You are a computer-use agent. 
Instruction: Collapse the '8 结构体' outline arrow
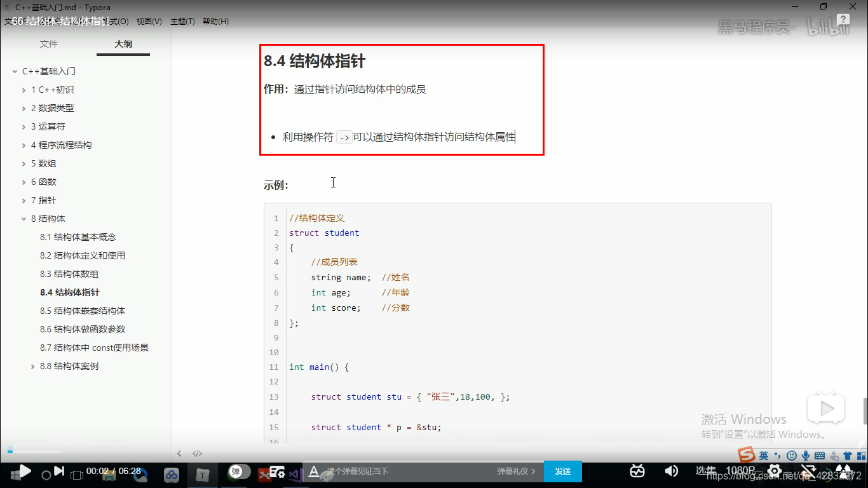[x=24, y=219]
